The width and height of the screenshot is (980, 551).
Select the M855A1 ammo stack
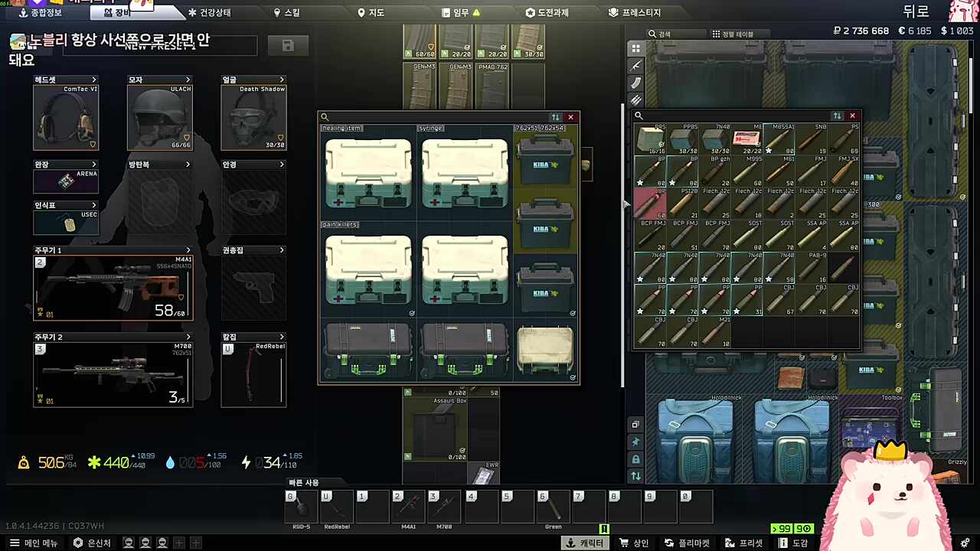tap(779, 139)
